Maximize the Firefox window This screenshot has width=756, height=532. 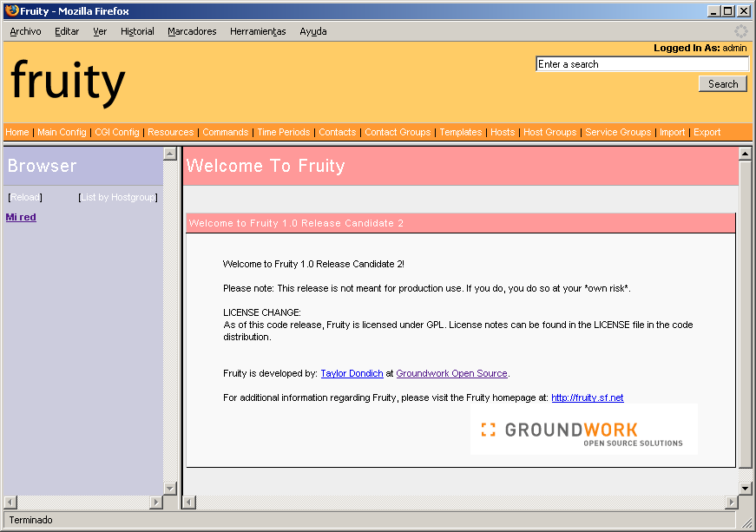tap(728, 10)
